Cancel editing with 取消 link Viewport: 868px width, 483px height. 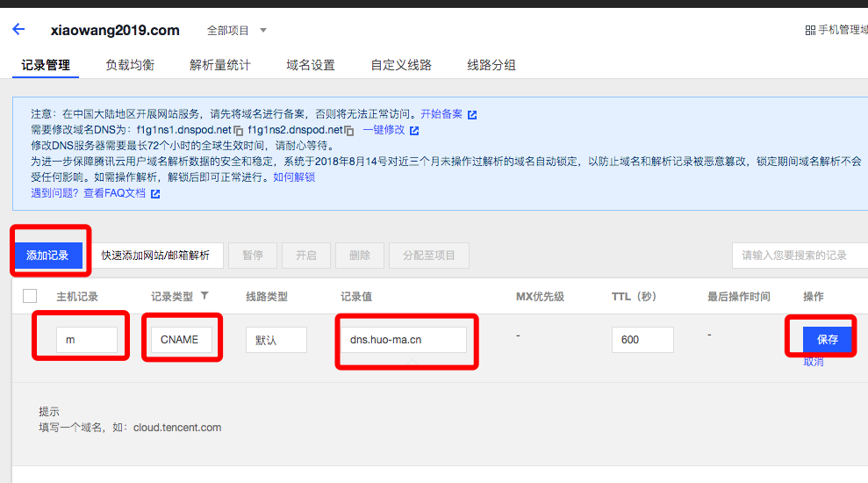point(814,362)
